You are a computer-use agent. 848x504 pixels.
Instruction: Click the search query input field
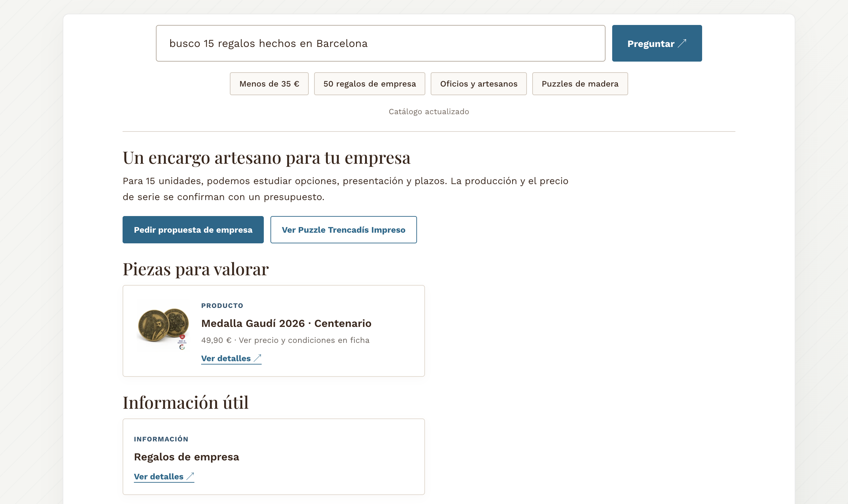coord(380,43)
